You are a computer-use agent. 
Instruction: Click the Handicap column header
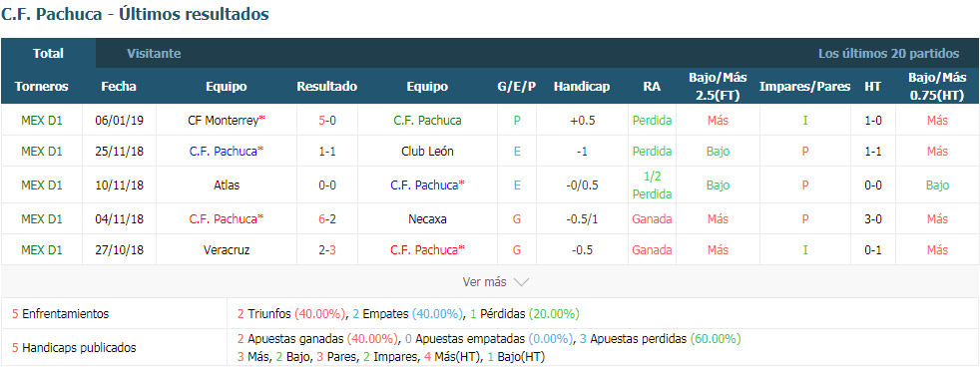tap(581, 87)
